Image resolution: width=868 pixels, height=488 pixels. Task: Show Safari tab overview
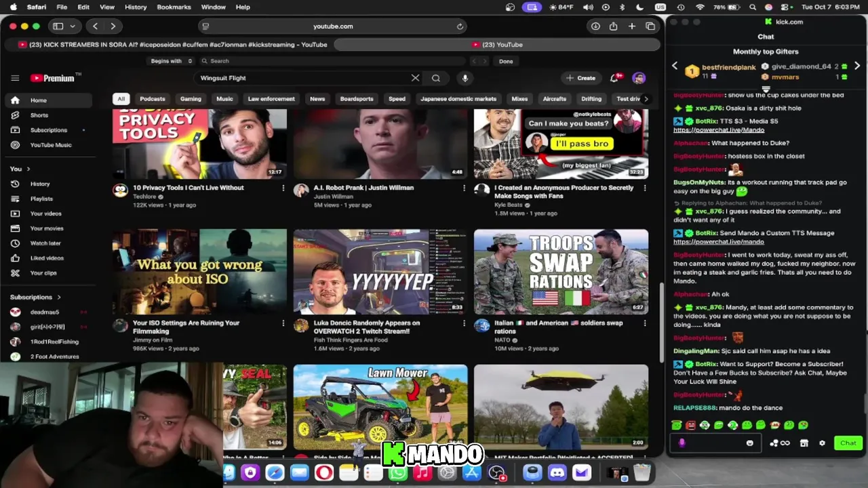point(650,26)
